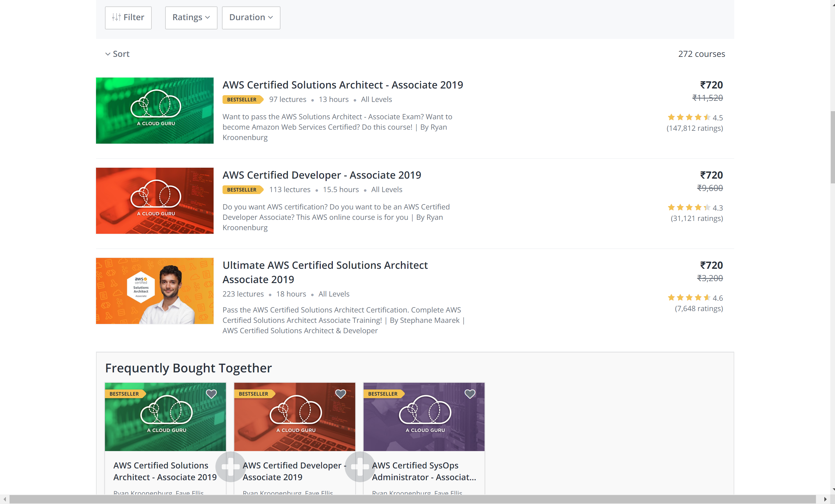Toggle wishlist heart on SysOps Administrator bundle card

click(470, 394)
